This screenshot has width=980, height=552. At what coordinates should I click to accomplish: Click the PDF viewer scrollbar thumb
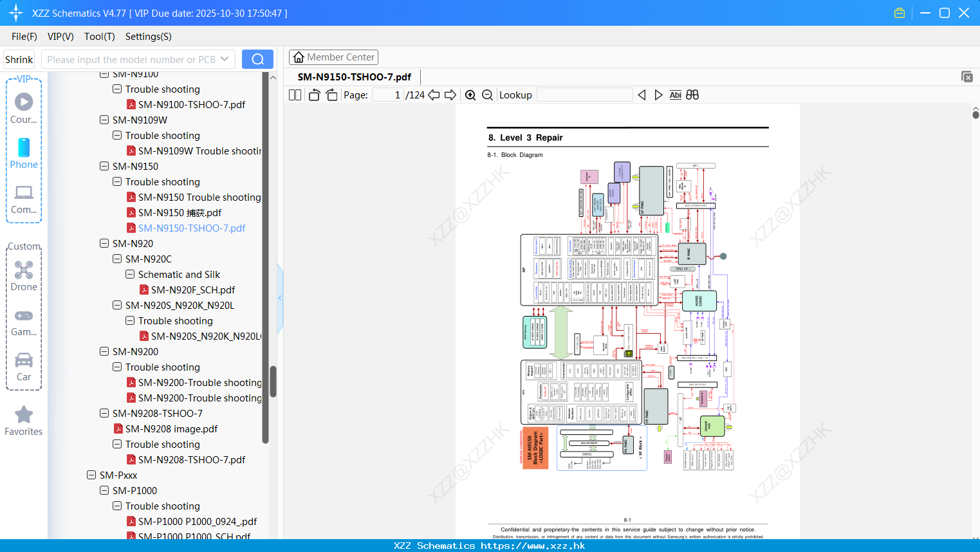975,115
